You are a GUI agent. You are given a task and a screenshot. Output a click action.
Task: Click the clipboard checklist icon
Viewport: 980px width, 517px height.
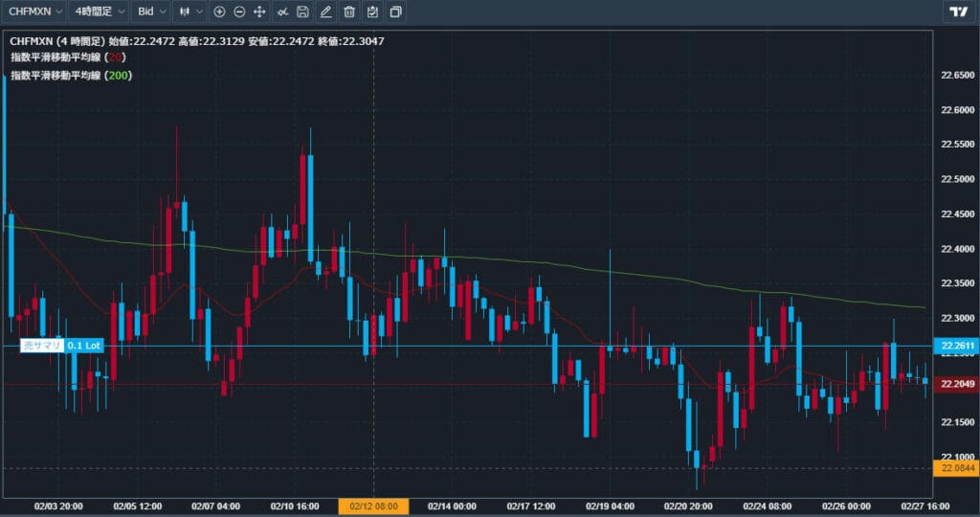pyautogui.click(x=372, y=11)
